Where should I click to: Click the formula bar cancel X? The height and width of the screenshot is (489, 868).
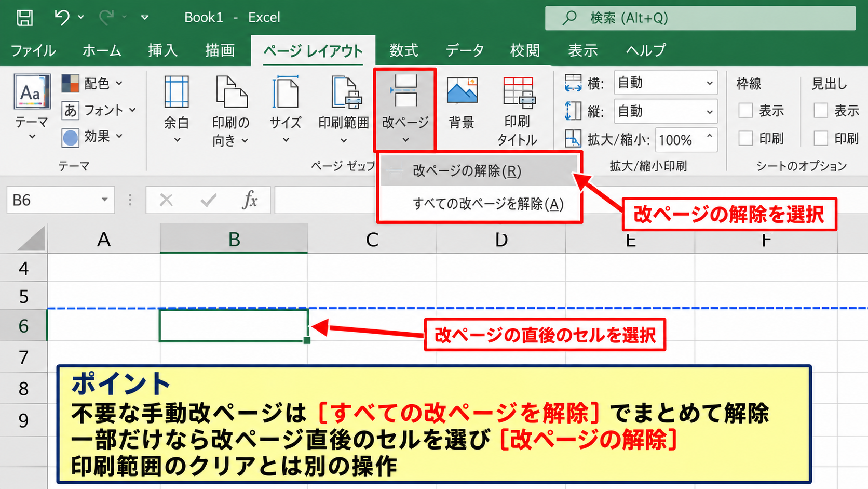point(166,200)
